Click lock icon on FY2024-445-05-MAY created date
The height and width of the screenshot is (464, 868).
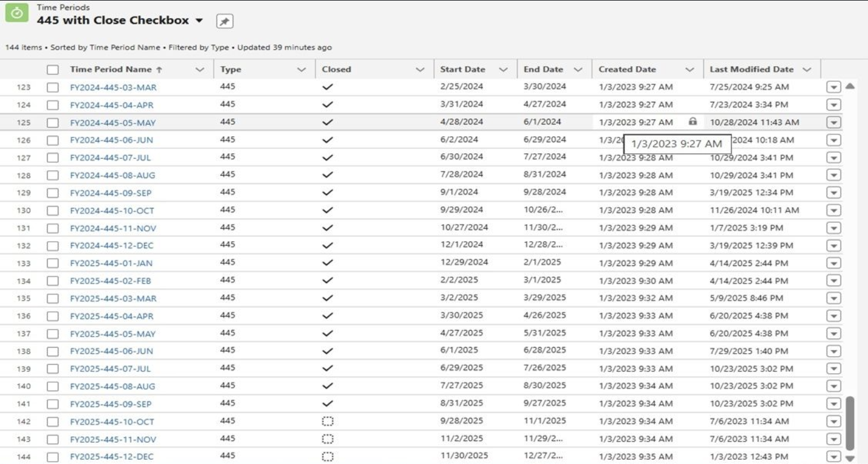click(692, 122)
